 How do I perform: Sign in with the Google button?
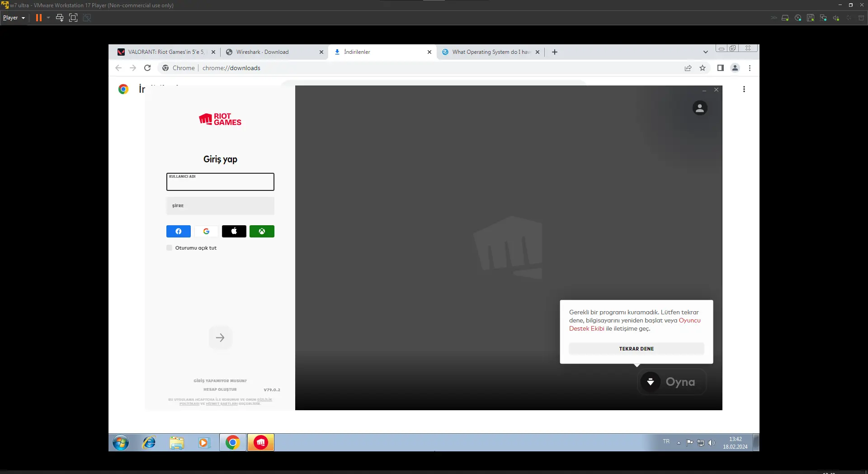(206, 231)
